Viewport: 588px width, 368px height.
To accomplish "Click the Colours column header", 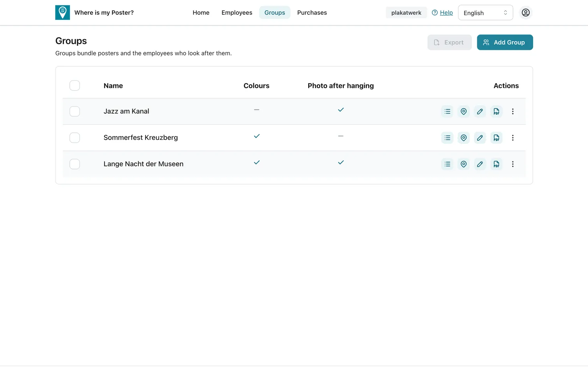I will [256, 86].
